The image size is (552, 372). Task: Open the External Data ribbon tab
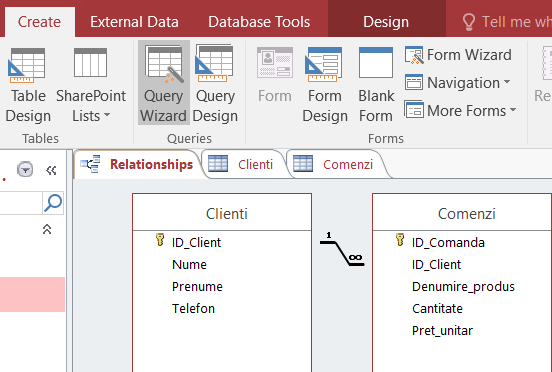134,22
